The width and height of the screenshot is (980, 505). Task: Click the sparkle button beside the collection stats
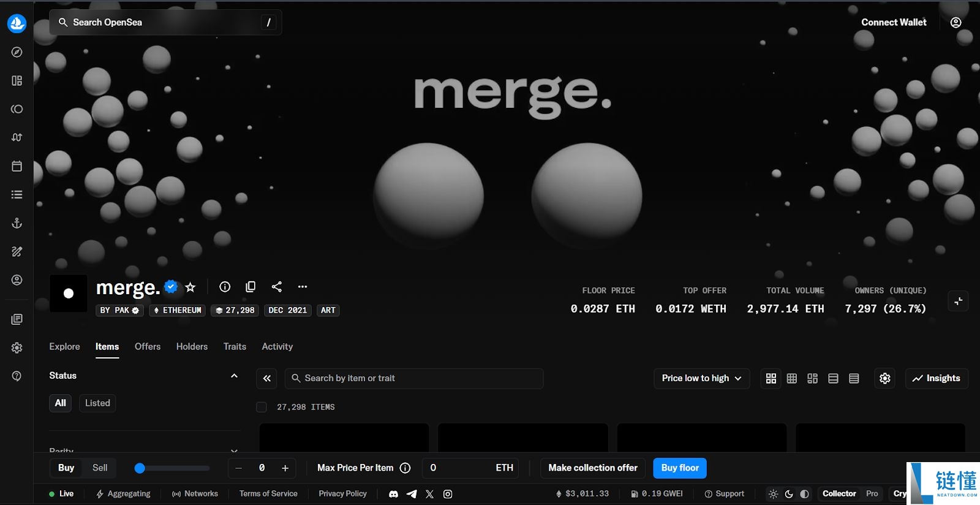point(958,301)
